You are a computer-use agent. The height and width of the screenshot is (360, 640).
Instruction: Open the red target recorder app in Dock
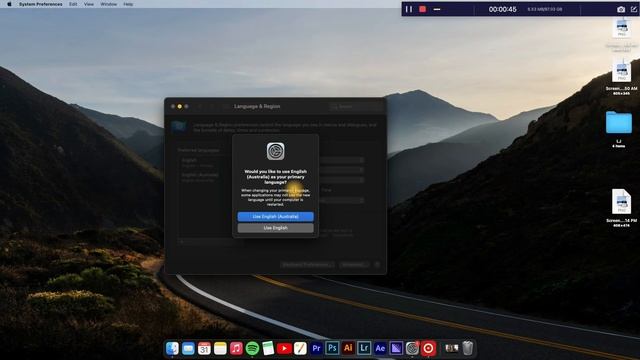(428, 348)
